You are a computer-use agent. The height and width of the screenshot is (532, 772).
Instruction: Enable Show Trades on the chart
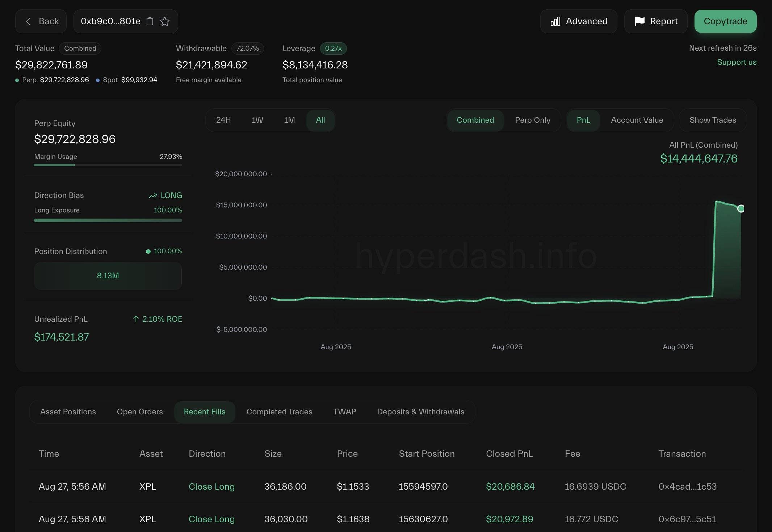713,120
